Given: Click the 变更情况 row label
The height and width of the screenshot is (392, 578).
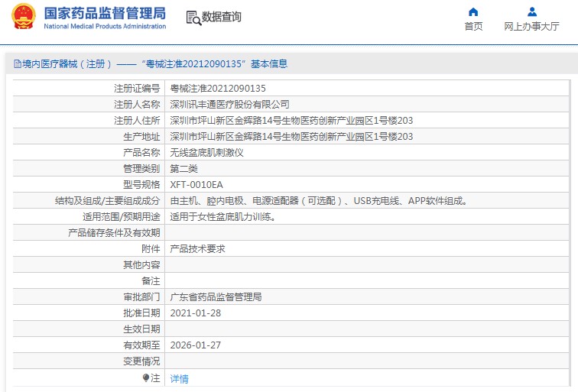Looking at the screenshot, I should 141,361.
